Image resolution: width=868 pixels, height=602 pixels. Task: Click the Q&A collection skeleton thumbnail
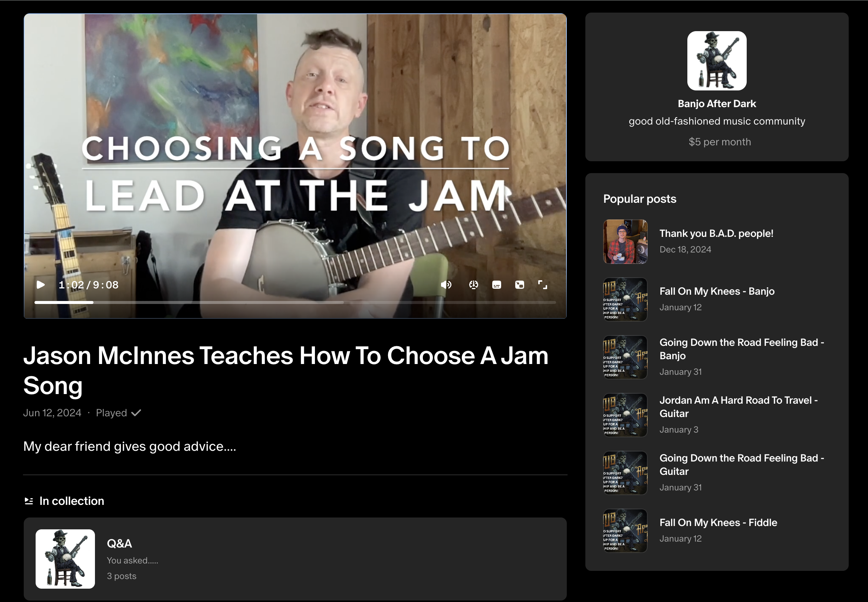(x=65, y=559)
